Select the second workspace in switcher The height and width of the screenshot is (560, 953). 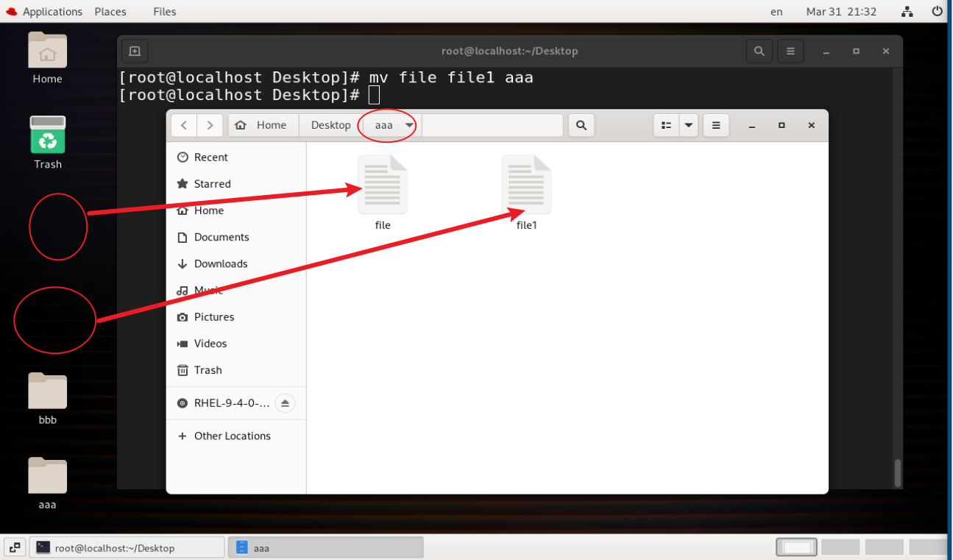[840, 547]
